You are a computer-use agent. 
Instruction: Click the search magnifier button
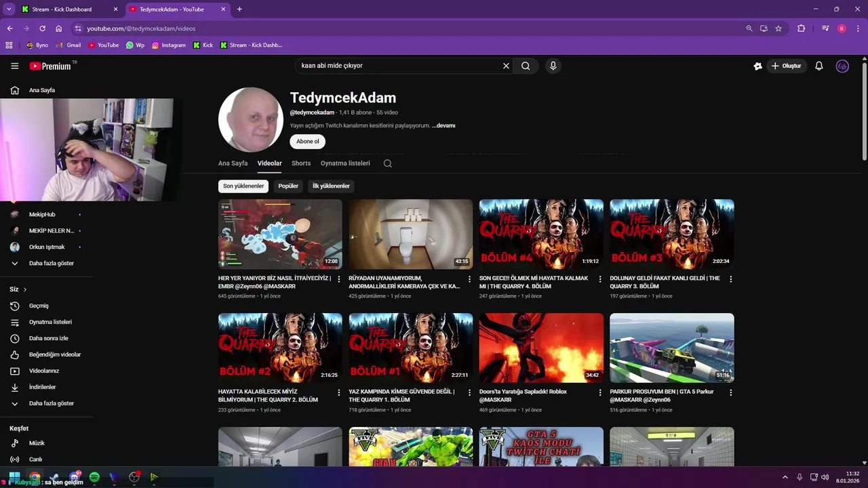526,66
